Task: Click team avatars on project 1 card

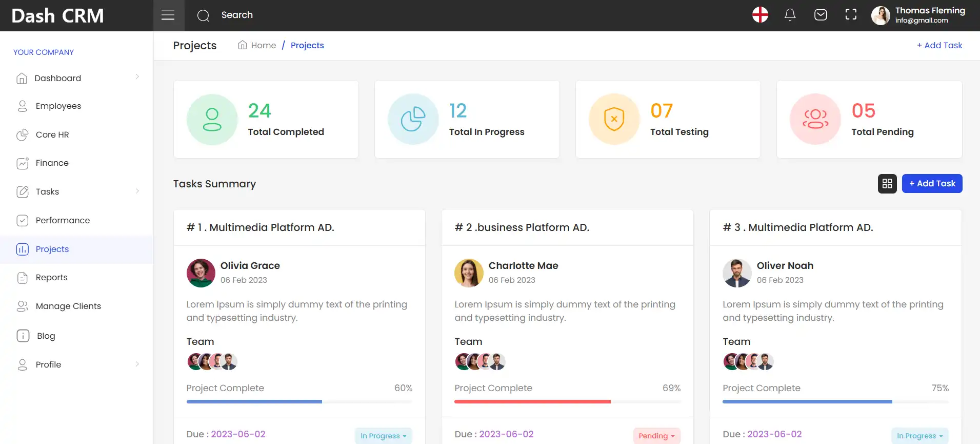Action: [212, 362]
